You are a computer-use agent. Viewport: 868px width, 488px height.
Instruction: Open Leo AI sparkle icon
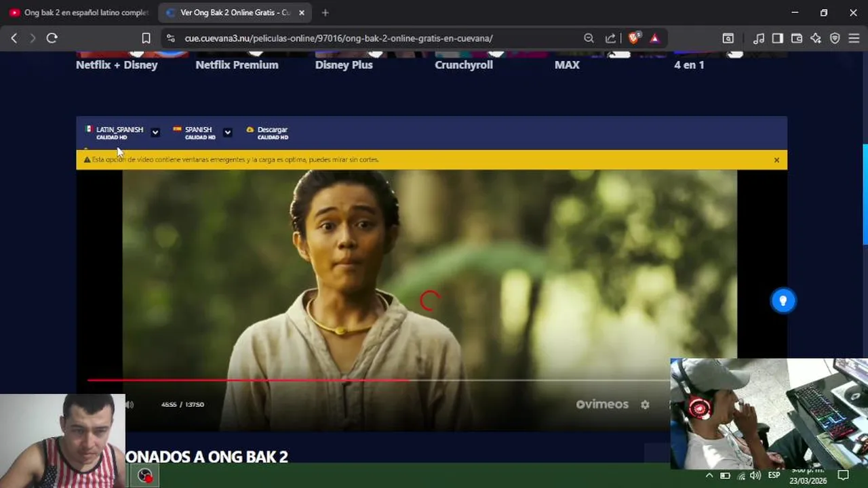coord(816,39)
